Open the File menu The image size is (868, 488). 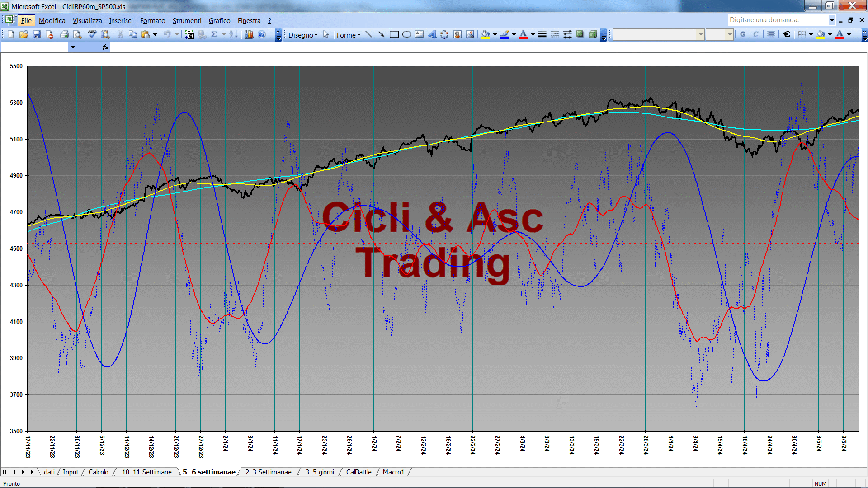tap(26, 20)
